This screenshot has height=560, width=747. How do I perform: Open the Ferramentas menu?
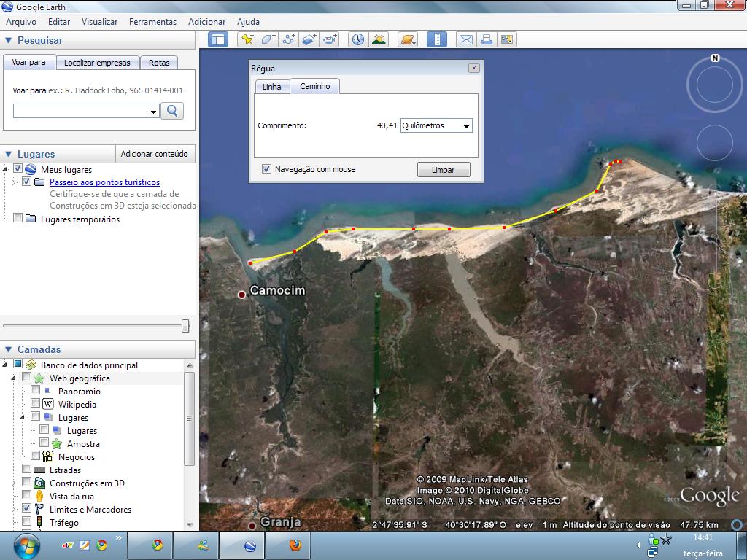(x=152, y=22)
